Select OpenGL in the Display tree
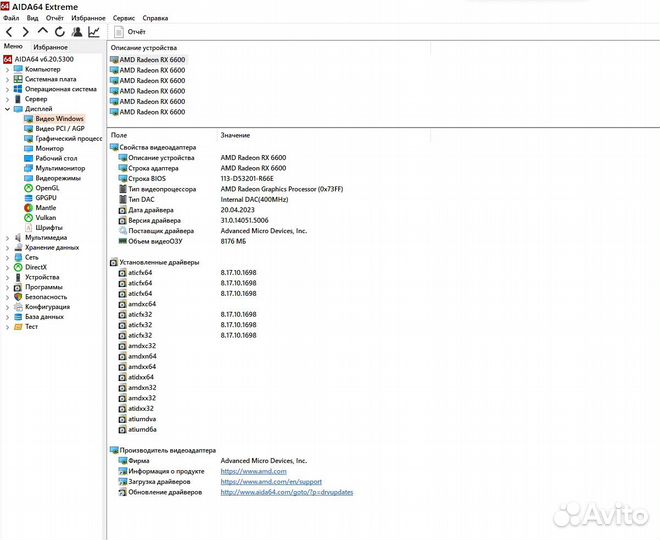Viewport: 660px width, 540px height. [x=47, y=187]
